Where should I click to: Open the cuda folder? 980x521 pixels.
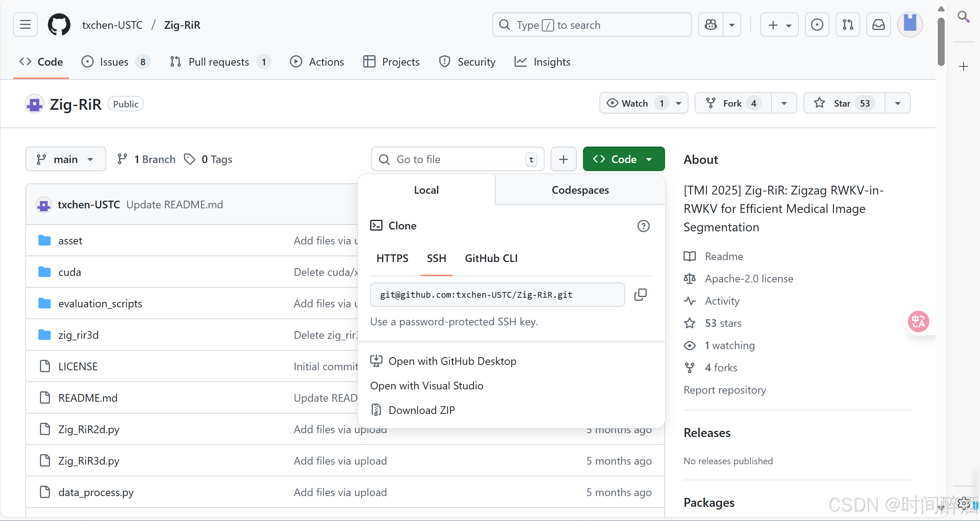point(70,272)
